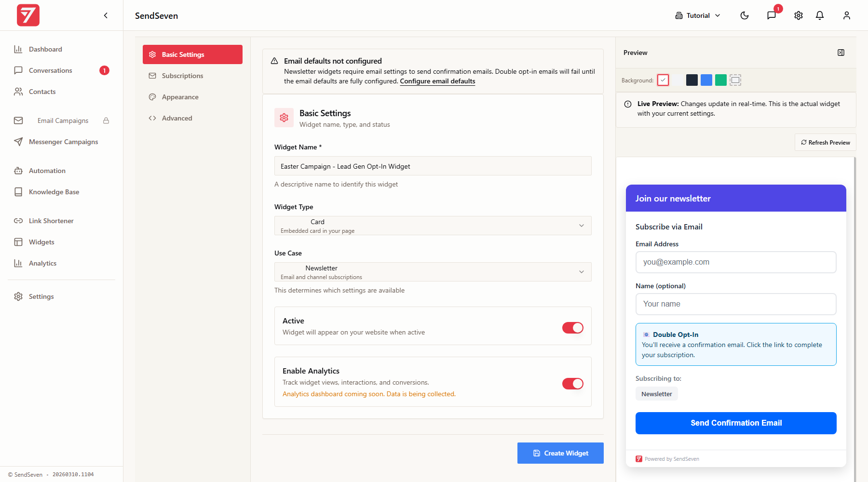This screenshot has height=482, width=868.
Task: Switch to the Advanced tab
Action: (x=192, y=118)
